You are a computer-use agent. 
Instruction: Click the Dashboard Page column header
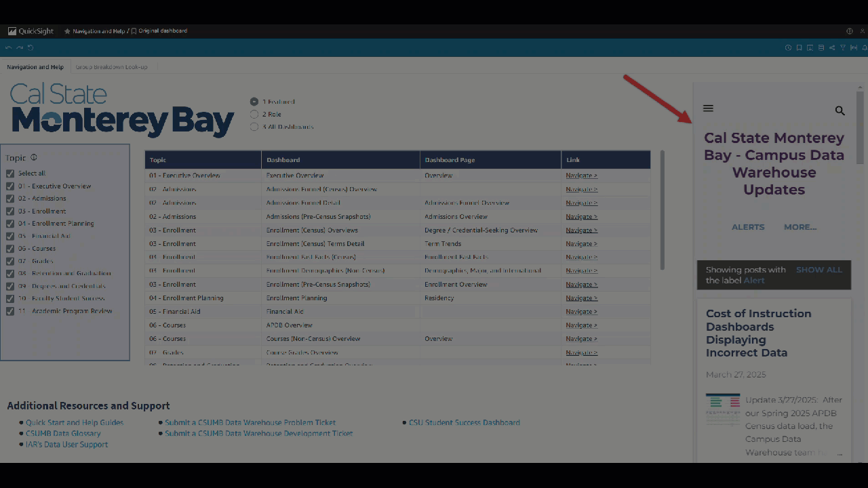point(490,160)
